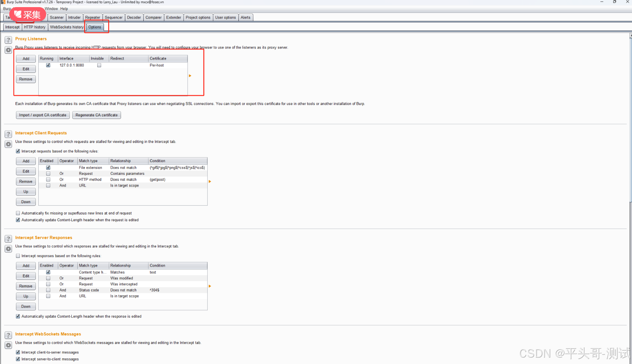The image size is (632, 364).
Task: Toggle Intercept requests based on following rules
Action: click(x=18, y=151)
